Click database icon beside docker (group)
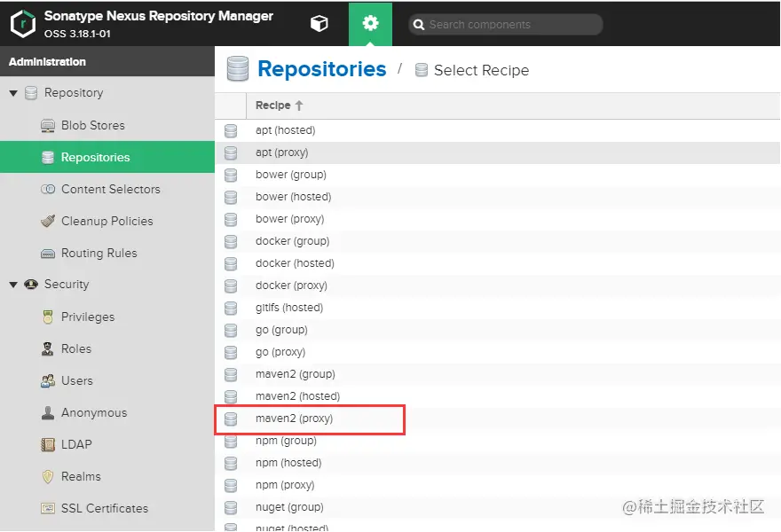This screenshot has height=532, width=781. pos(231,242)
